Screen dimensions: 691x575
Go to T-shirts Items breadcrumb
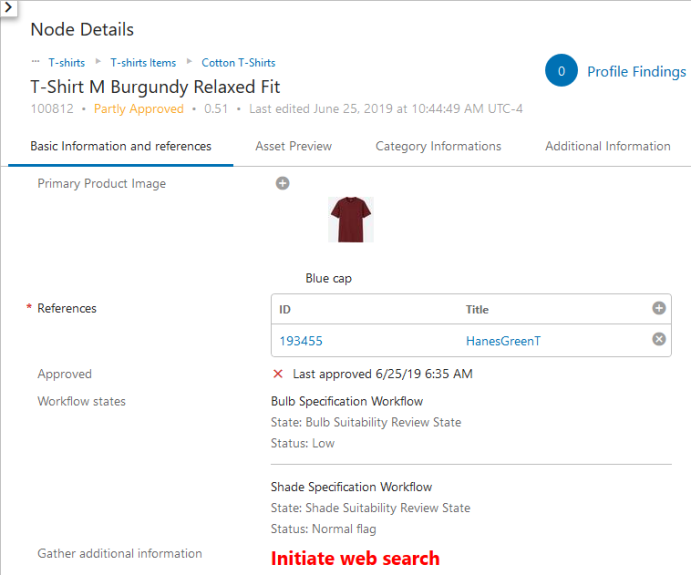[143, 63]
